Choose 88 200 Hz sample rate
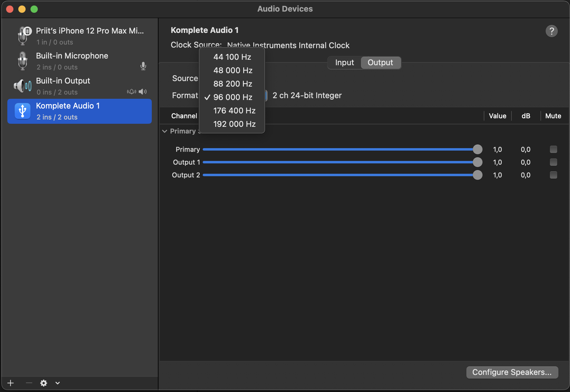This screenshot has height=392, width=570. coord(232,84)
